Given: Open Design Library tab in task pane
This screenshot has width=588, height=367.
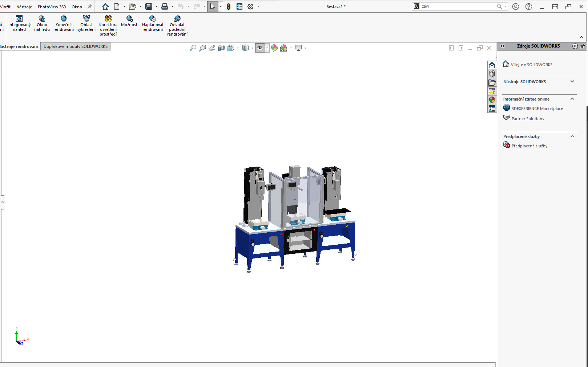Looking at the screenshot, I should 492,74.
